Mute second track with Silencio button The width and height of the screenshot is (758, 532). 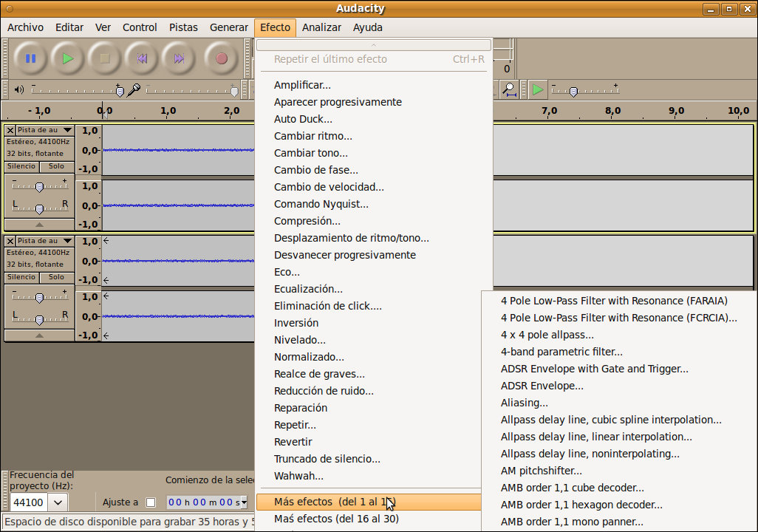click(21, 277)
